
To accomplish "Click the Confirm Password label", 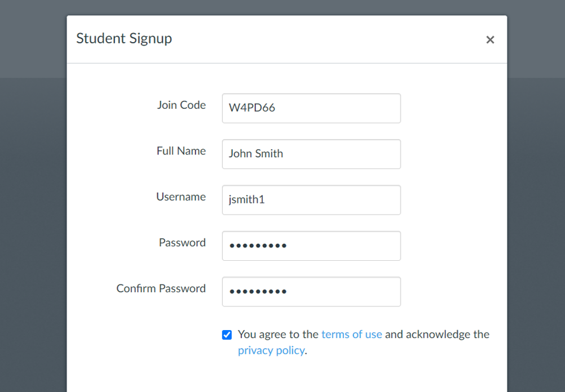I will pyautogui.click(x=161, y=288).
